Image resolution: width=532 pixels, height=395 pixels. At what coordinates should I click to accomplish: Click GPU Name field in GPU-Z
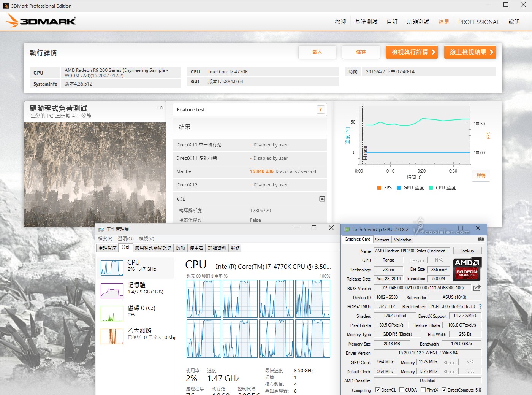pos(412,251)
